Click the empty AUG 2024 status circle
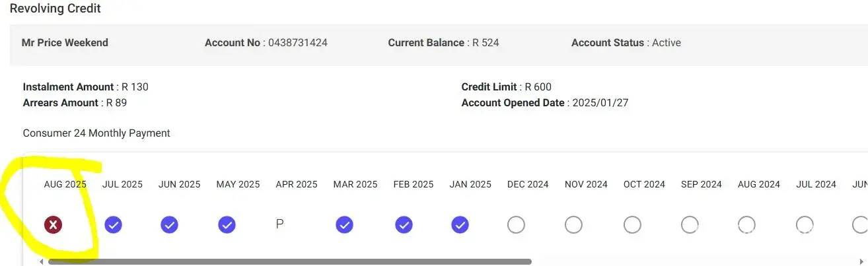The width and height of the screenshot is (868, 266). (x=747, y=225)
